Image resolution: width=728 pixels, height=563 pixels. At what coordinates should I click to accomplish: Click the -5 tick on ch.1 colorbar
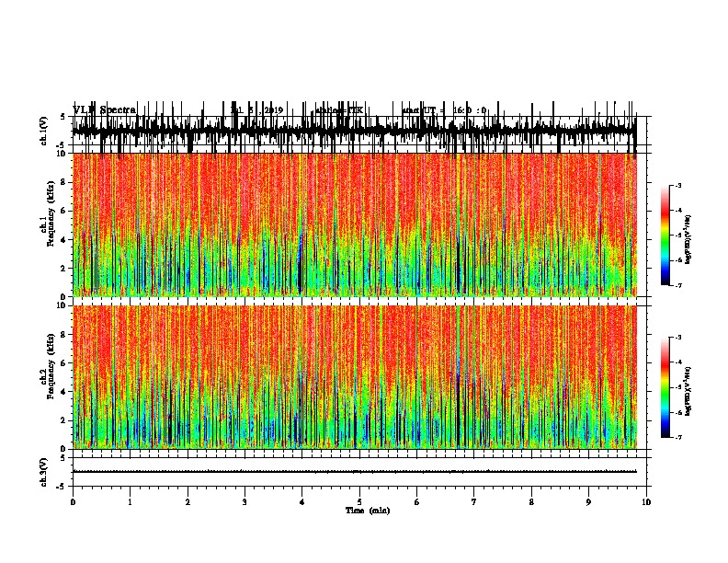[678, 236]
